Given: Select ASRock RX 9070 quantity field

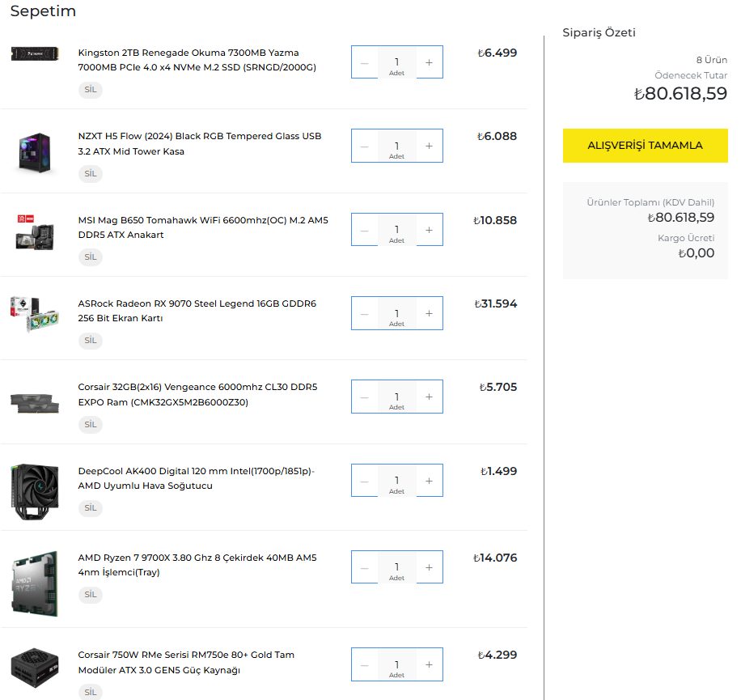Looking at the screenshot, I should pyautogui.click(x=397, y=313).
